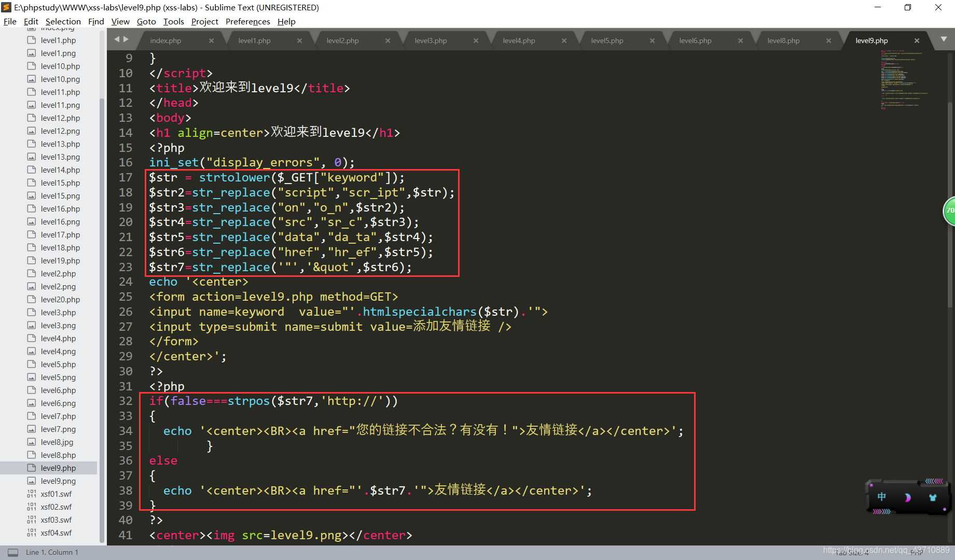Open the Goto menu
Image resolution: width=955 pixels, height=560 pixels.
(x=146, y=21)
